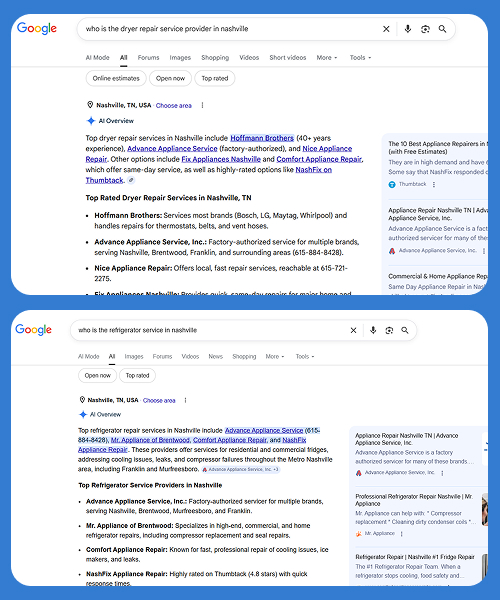Screen dimensions: 500x600
Task: Open News tab in refrigerator search
Action: pos(215,357)
